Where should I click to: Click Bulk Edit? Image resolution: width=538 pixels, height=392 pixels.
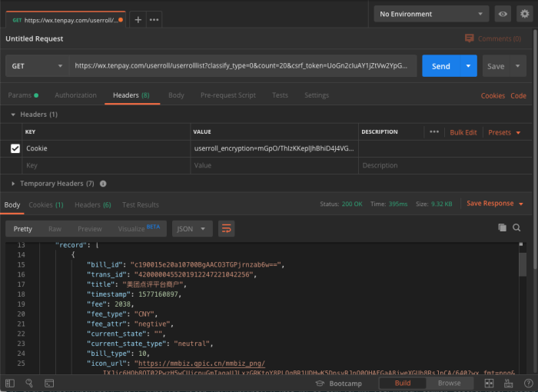(x=463, y=132)
